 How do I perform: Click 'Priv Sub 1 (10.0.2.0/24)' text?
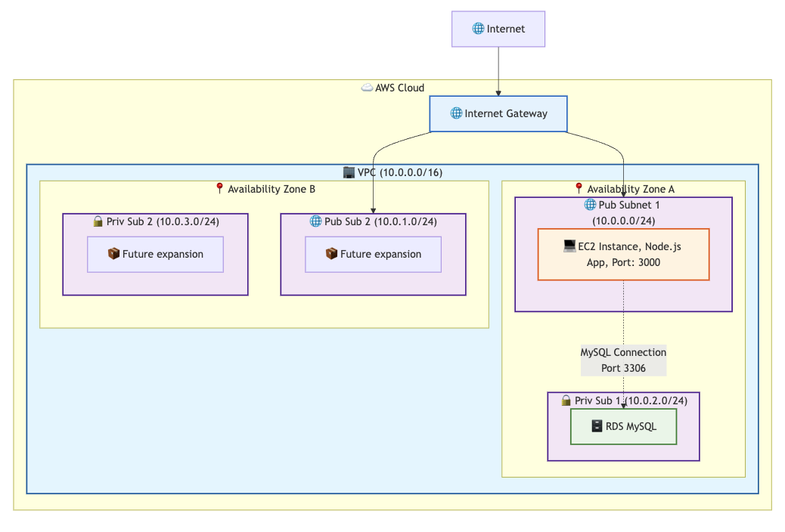point(631,401)
